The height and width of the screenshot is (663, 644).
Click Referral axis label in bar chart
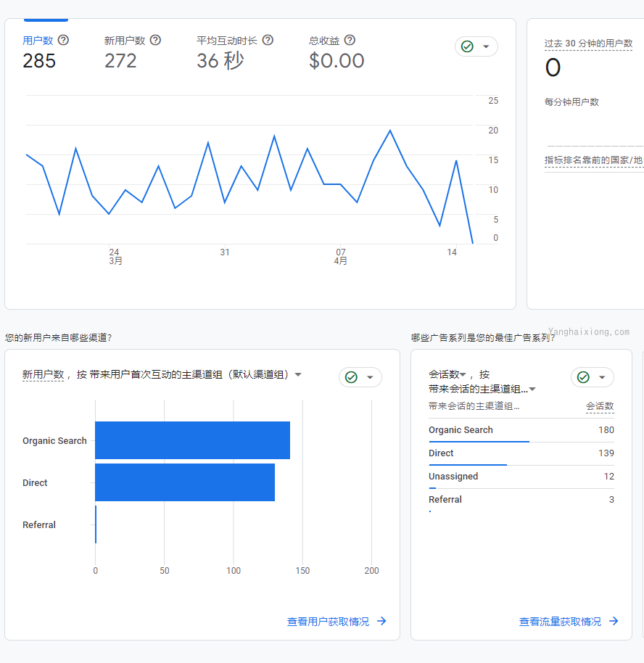[39, 524]
